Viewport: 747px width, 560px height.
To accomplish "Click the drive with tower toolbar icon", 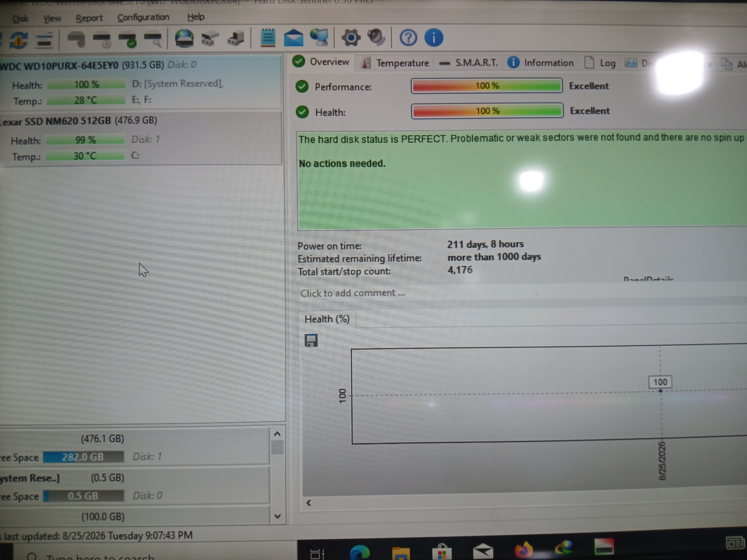I will (236, 38).
